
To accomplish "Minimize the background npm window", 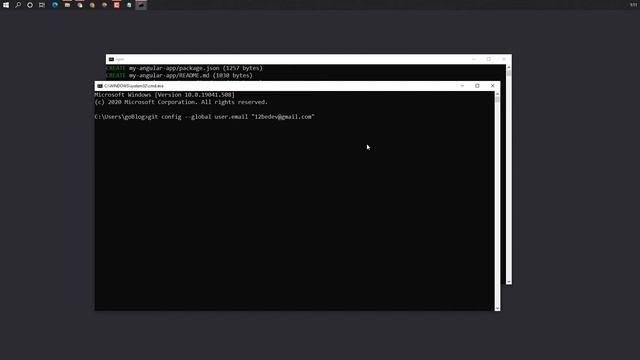I will 473,59.
